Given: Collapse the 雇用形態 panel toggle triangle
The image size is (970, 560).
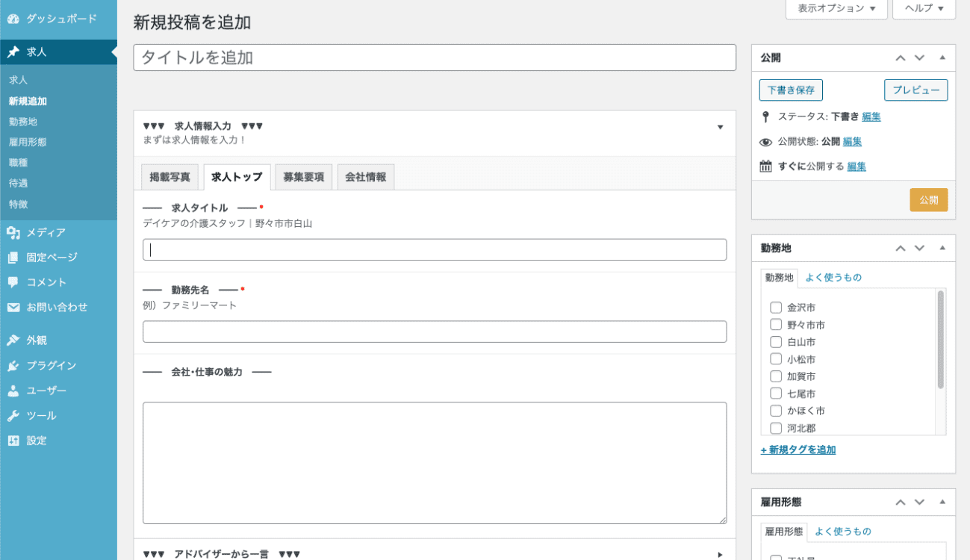Looking at the screenshot, I should 942,503.
